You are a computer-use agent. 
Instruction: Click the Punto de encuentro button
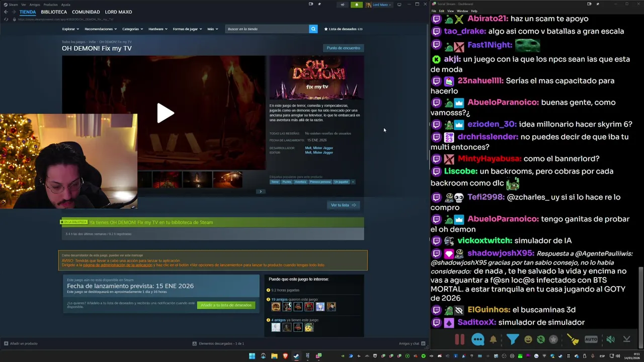pyautogui.click(x=343, y=48)
